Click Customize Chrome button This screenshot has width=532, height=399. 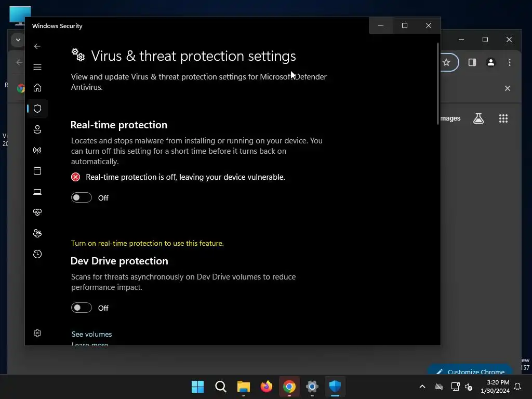(470, 370)
